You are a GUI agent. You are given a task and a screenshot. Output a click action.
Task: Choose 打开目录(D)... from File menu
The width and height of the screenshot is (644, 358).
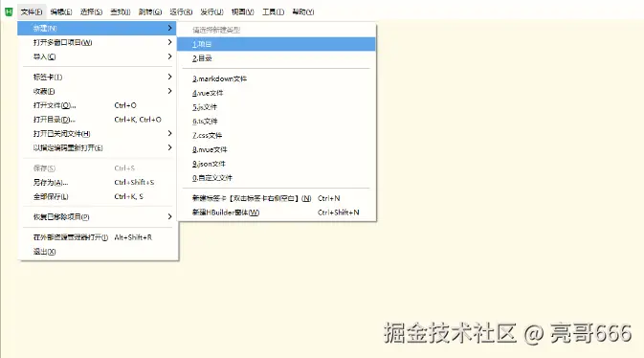98,120
